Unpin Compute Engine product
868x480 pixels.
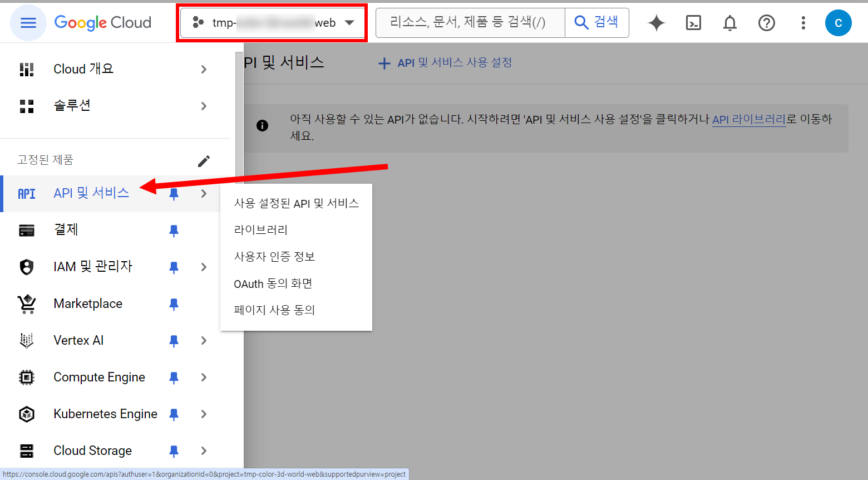pyautogui.click(x=174, y=378)
